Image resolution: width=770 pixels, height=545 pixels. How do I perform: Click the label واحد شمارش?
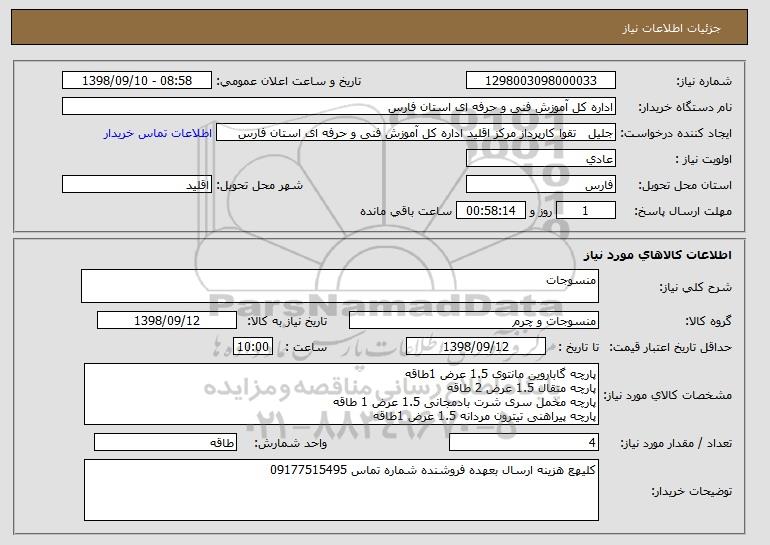[290, 443]
